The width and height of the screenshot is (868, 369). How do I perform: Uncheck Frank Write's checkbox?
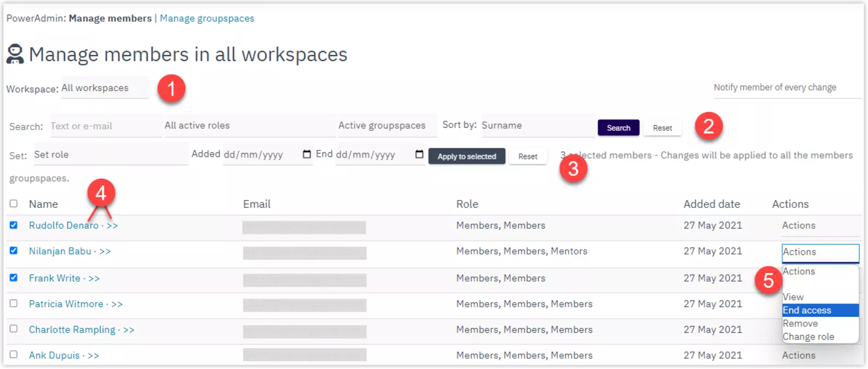coord(14,277)
